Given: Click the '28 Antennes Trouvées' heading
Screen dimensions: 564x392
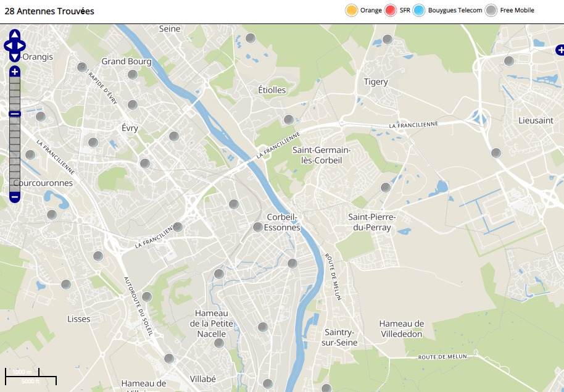Looking at the screenshot, I should [49, 11].
